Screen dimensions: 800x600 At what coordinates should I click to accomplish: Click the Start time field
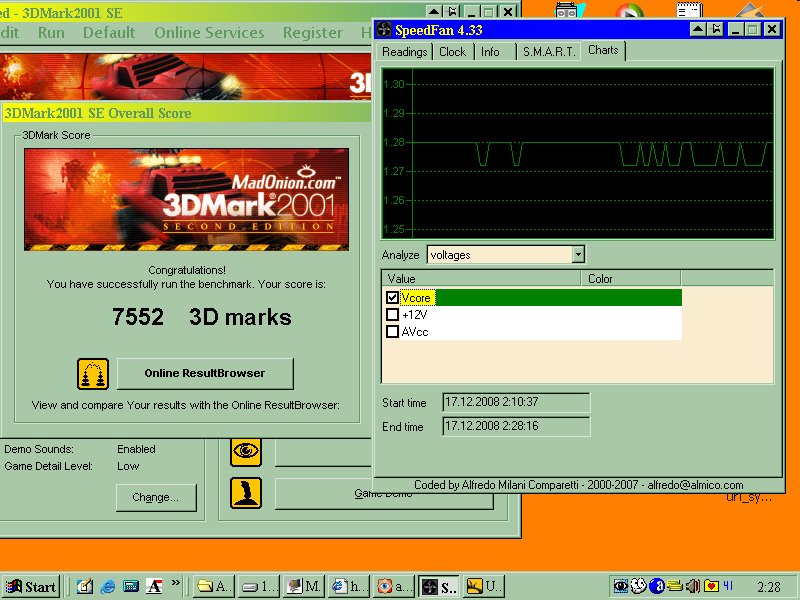click(516, 402)
